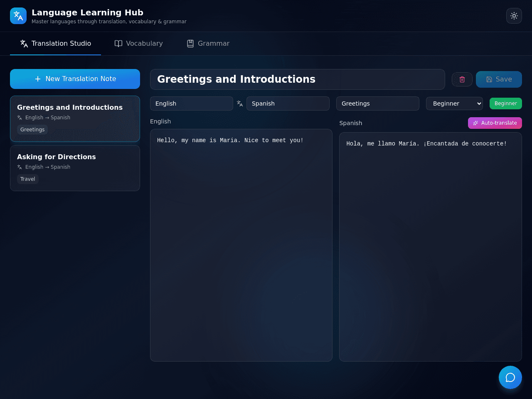Click the English label above source text
This screenshot has width=532, height=399.
coord(160,121)
